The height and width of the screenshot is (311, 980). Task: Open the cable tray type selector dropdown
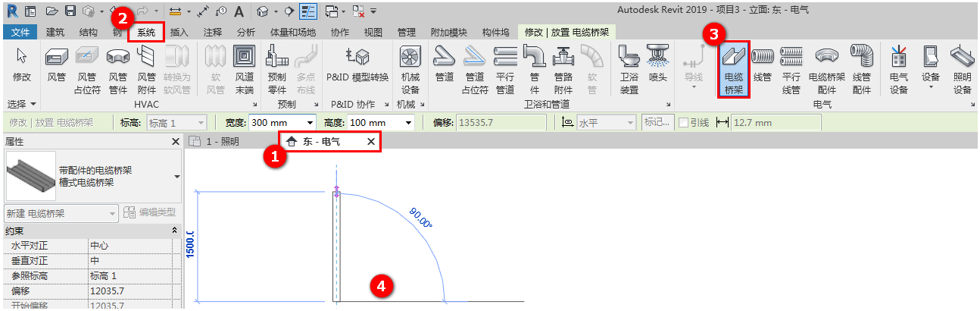click(177, 176)
